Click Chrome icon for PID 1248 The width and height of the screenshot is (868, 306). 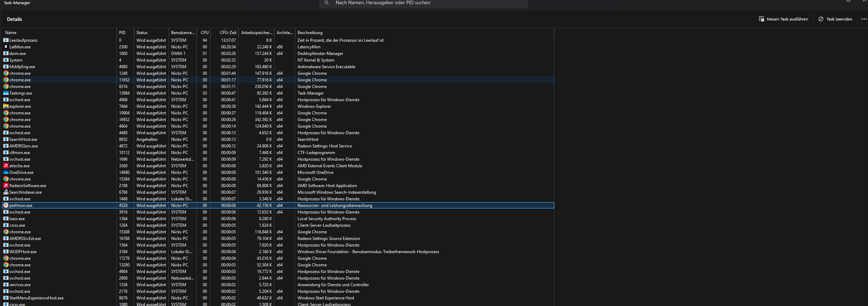(6, 73)
